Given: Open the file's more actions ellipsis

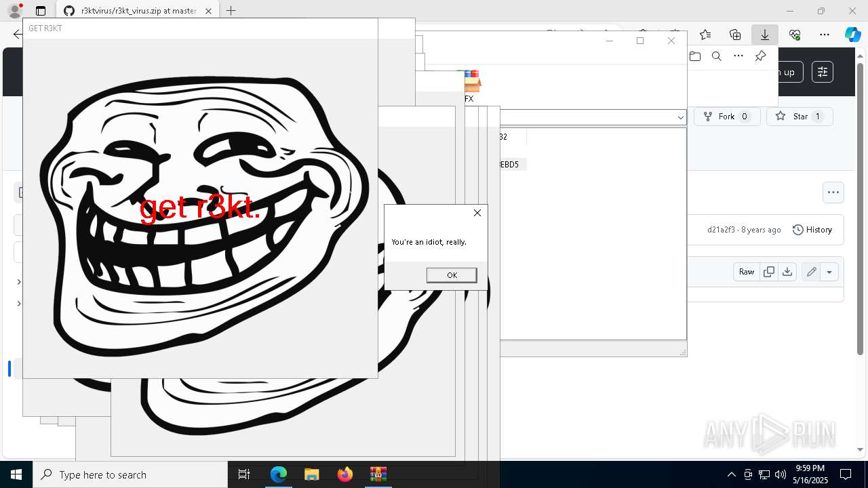Looking at the screenshot, I should (833, 192).
